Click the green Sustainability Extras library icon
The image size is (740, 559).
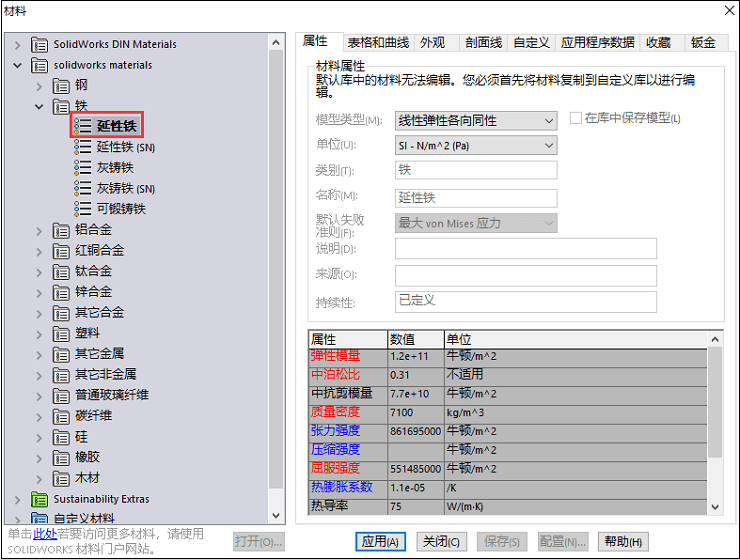click(39, 499)
